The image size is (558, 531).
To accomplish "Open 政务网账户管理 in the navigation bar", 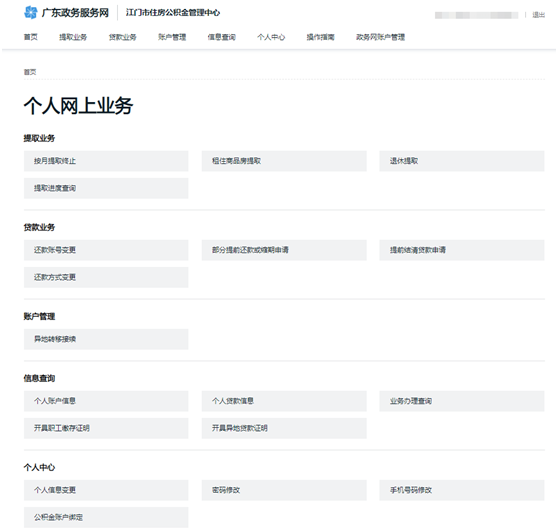I will pos(380,37).
